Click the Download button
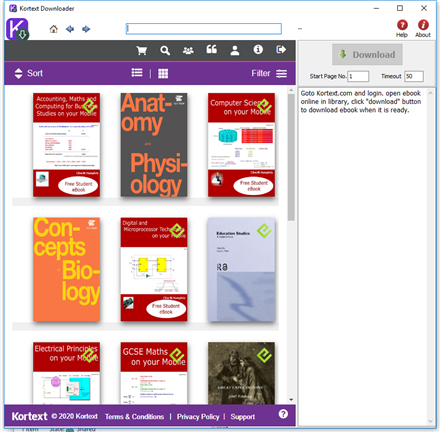The height and width of the screenshot is (432, 440). [x=367, y=54]
